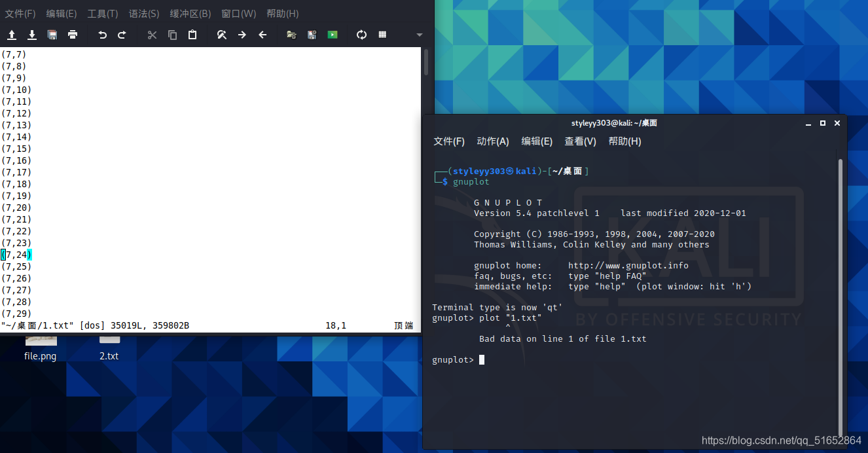Open the 窗口(W) menu in gVim
The width and height of the screenshot is (868, 453).
coord(239,14)
